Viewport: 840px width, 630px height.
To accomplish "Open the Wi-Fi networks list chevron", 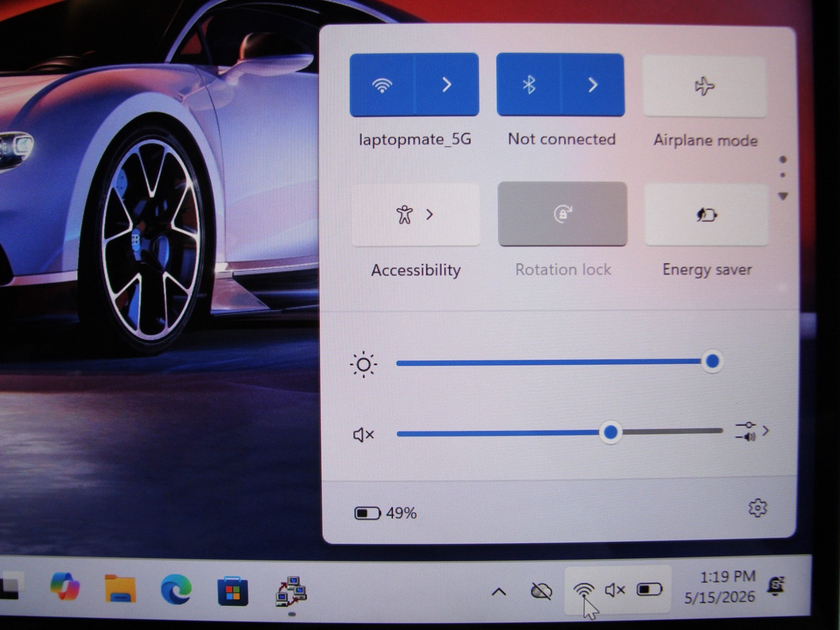I will [447, 85].
